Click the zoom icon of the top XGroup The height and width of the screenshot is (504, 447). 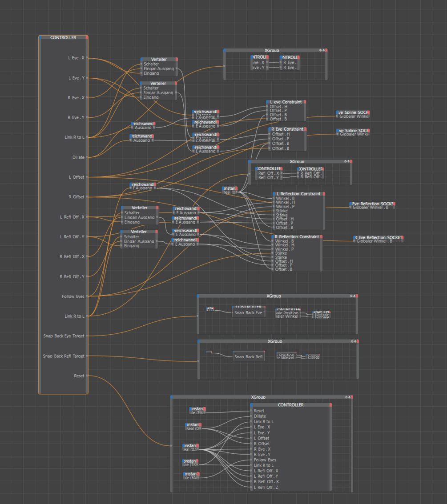pyautogui.click(x=323, y=50)
